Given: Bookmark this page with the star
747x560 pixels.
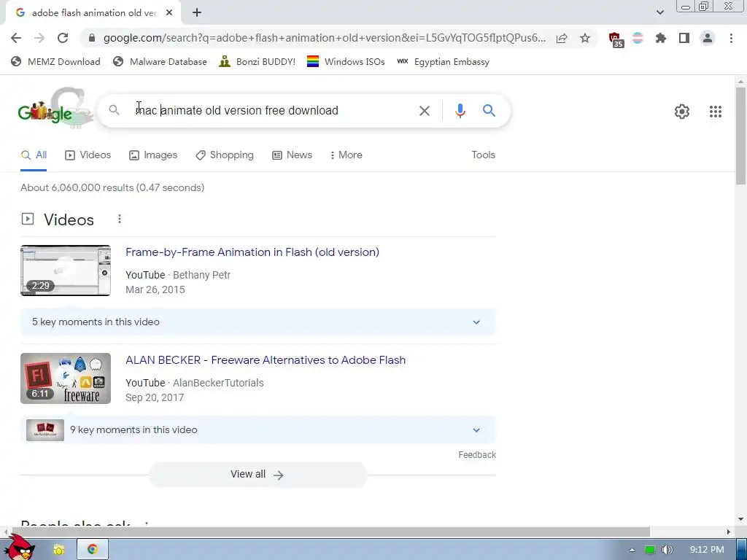Looking at the screenshot, I should (585, 38).
